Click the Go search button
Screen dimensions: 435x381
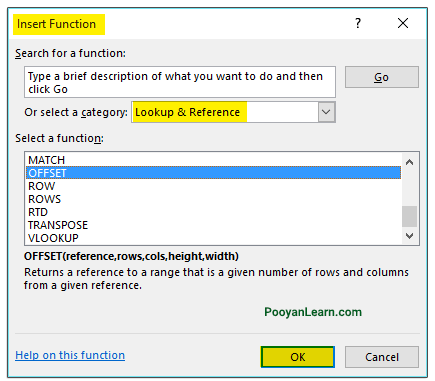coord(382,77)
